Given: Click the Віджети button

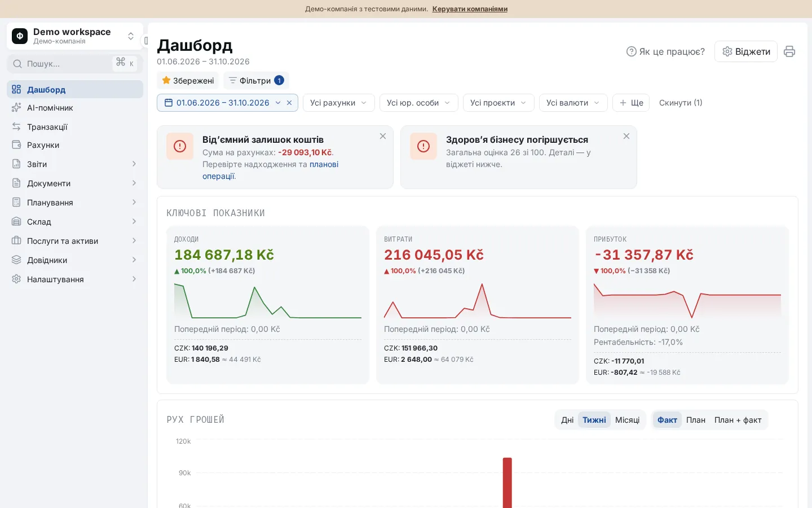Looking at the screenshot, I should click(746, 51).
